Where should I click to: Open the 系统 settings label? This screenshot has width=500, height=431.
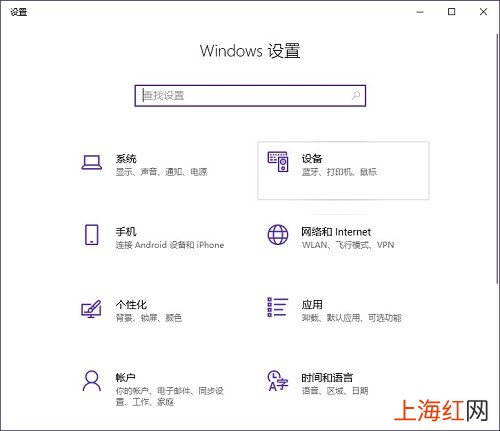[x=126, y=159]
